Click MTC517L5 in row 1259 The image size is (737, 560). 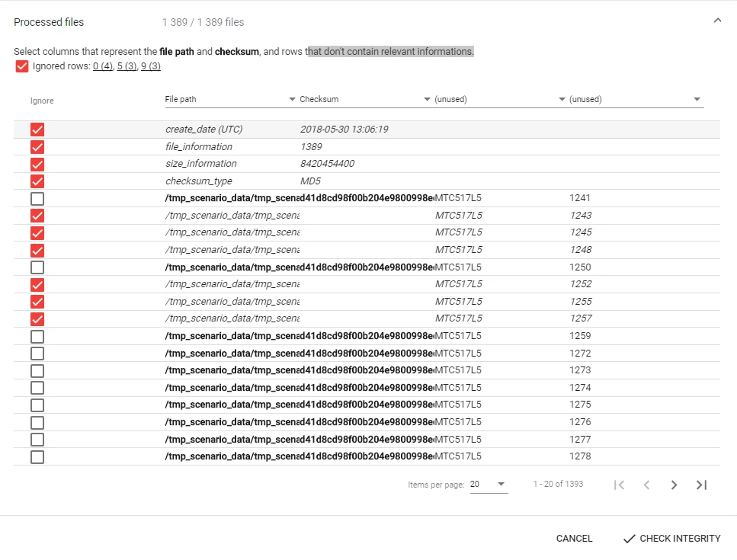point(458,336)
